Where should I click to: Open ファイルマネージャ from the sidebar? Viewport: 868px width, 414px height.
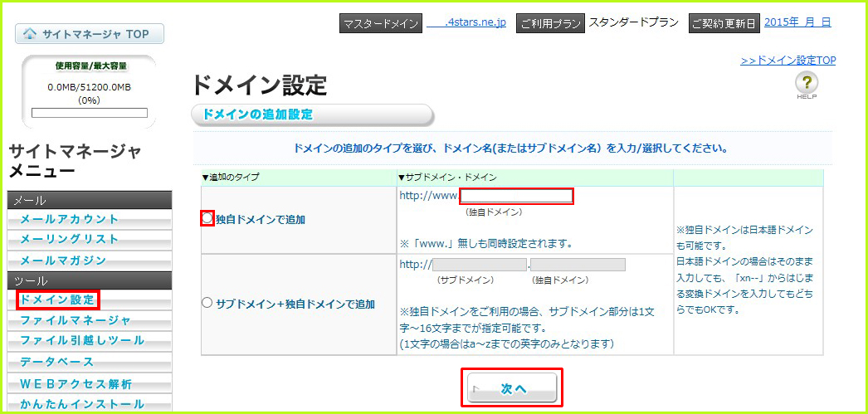(x=76, y=319)
